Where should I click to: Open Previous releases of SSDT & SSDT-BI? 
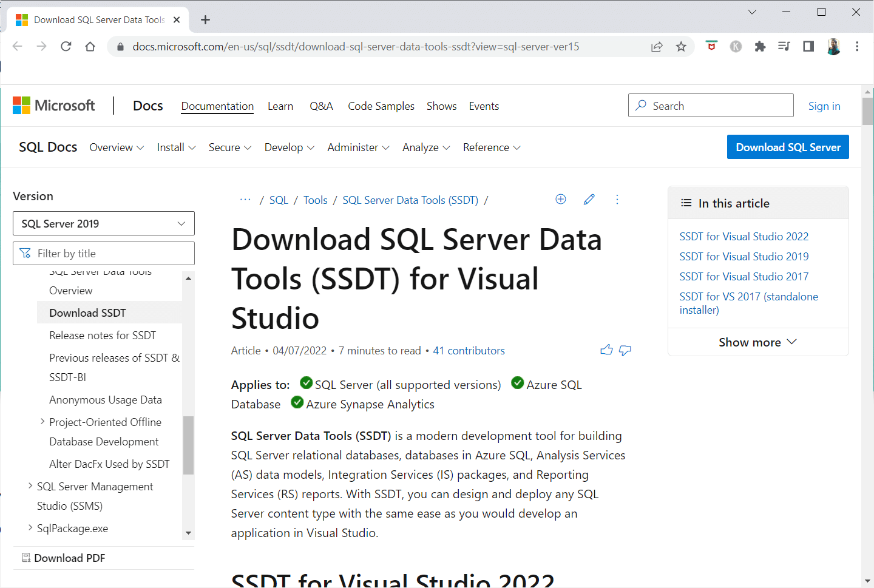pos(115,367)
